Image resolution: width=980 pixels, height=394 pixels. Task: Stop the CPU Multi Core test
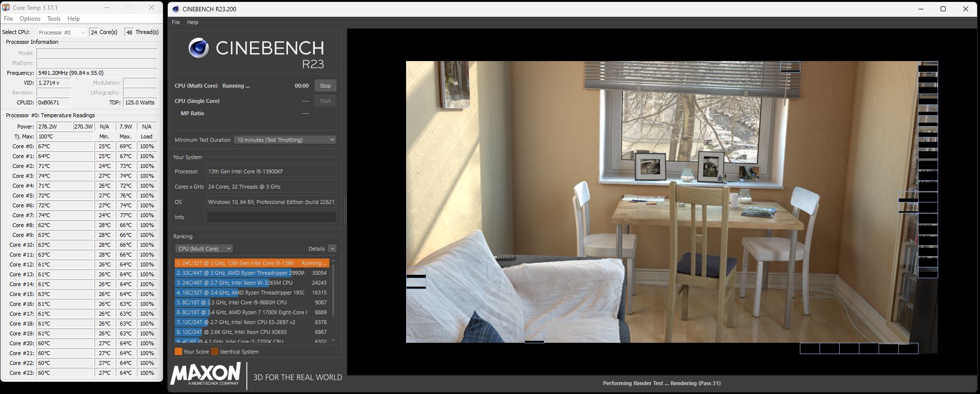[x=325, y=86]
